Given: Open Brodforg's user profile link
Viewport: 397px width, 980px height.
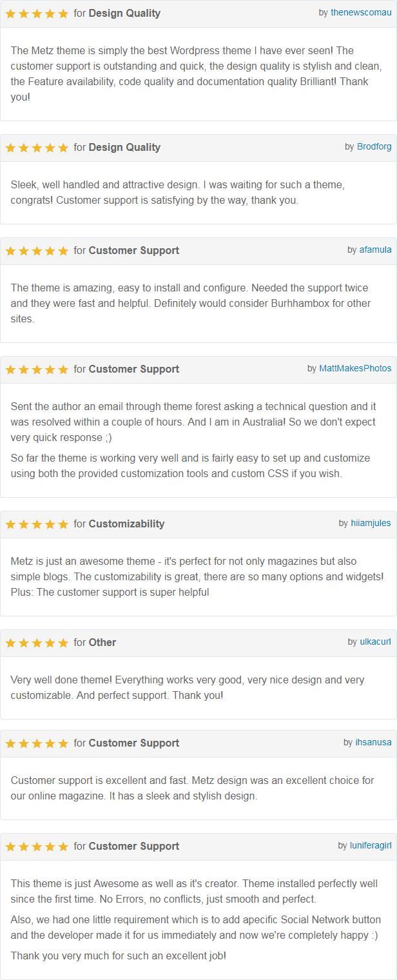Looking at the screenshot, I should [374, 147].
